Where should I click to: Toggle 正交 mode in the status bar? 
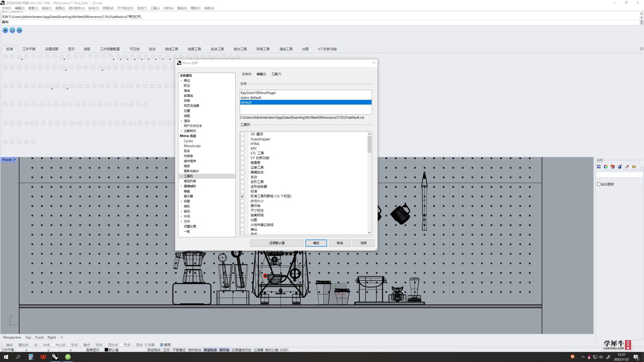pyautogui.click(x=166, y=350)
